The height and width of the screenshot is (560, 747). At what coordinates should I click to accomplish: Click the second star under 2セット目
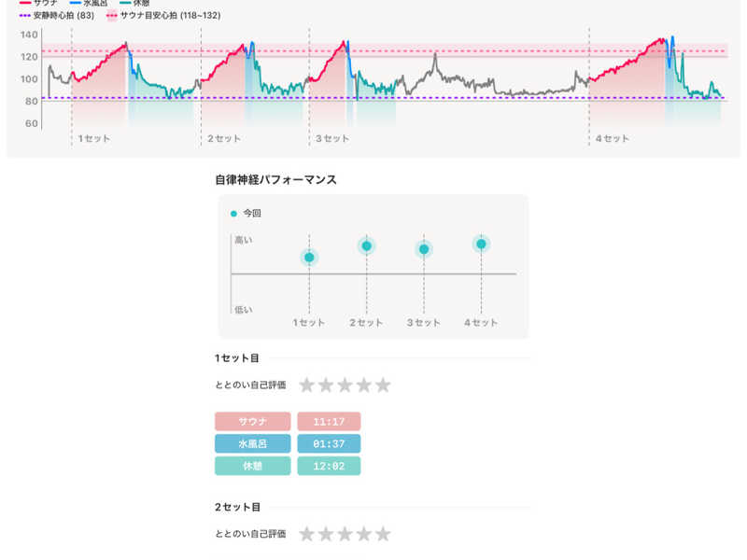click(326, 534)
